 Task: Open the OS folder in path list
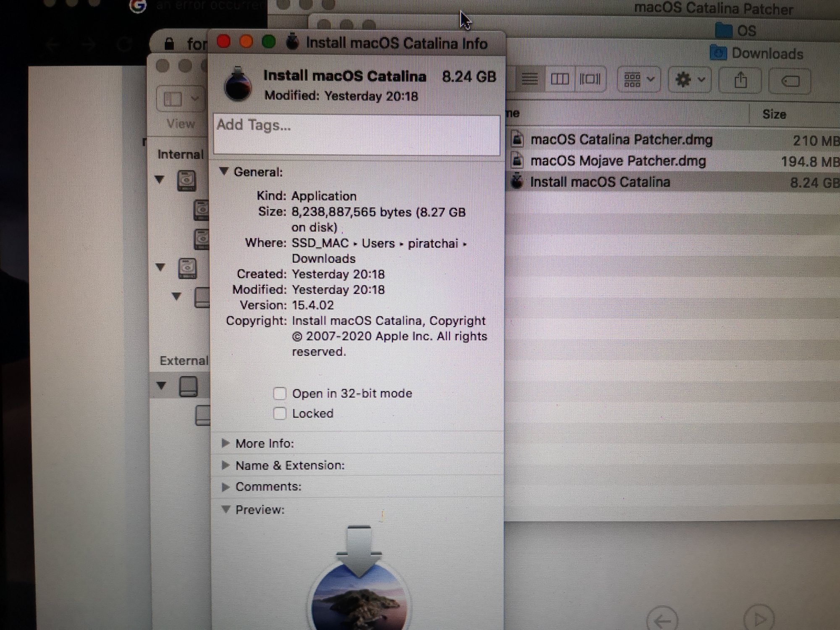[736, 31]
